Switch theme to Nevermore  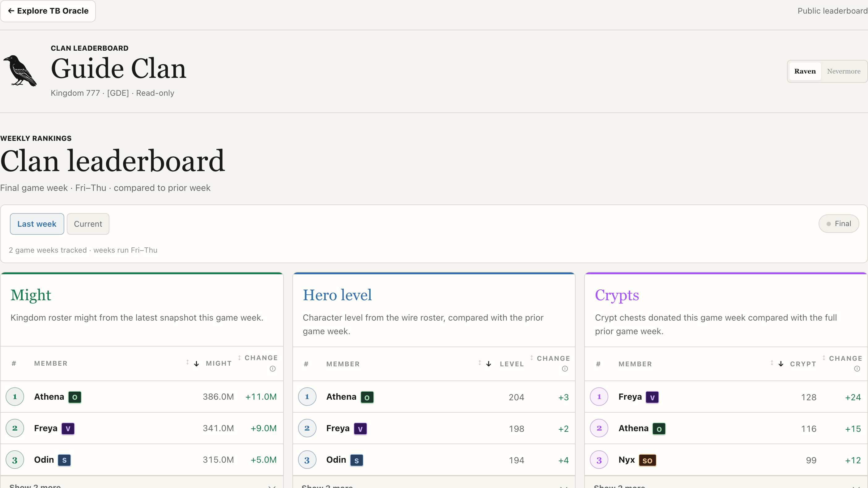(843, 71)
